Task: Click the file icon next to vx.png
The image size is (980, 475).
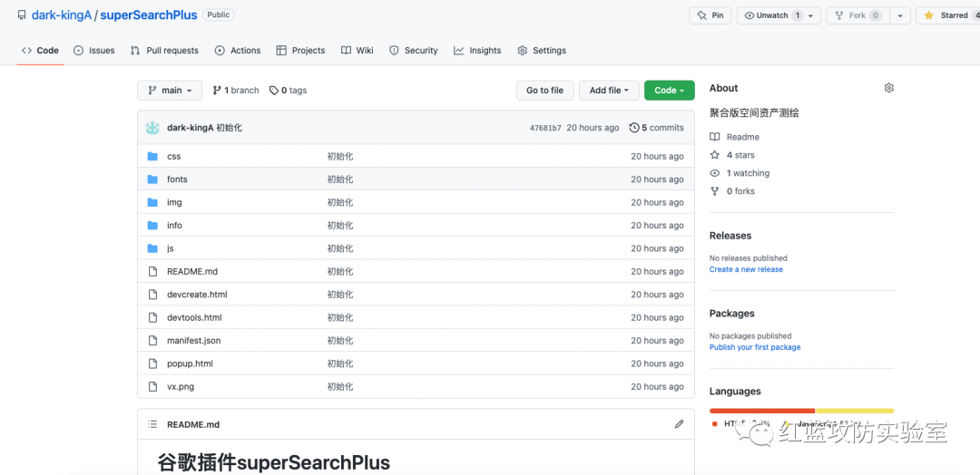Action: click(152, 387)
